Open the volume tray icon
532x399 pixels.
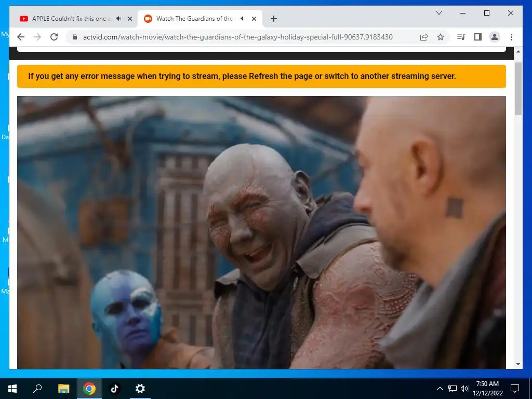click(464, 389)
